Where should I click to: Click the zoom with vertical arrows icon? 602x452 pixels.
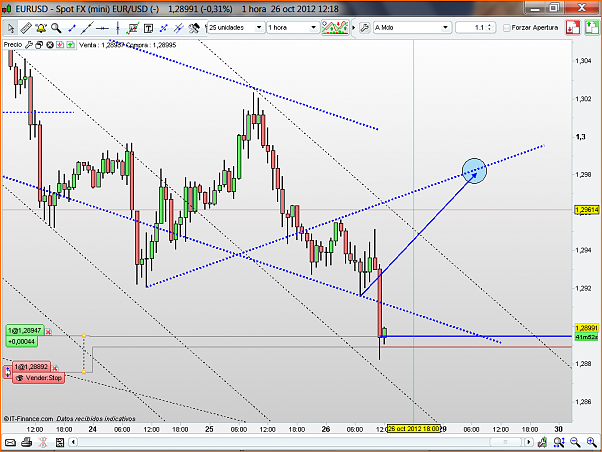(559, 443)
